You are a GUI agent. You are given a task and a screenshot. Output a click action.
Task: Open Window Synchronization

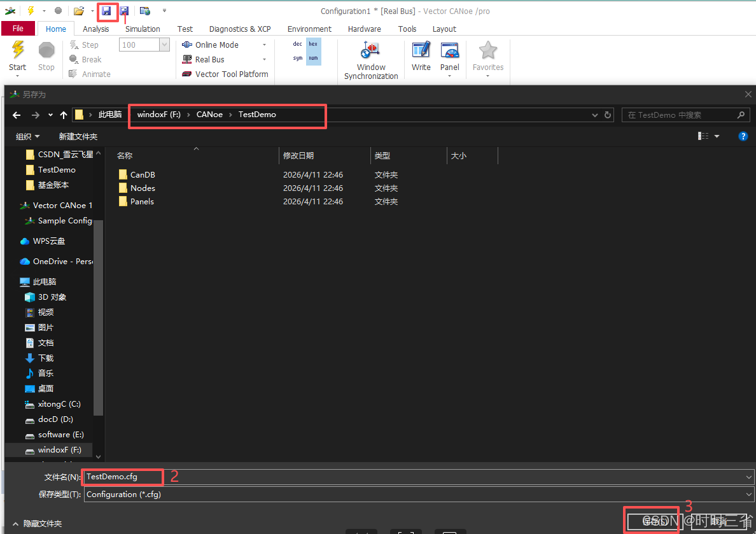[371, 60]
